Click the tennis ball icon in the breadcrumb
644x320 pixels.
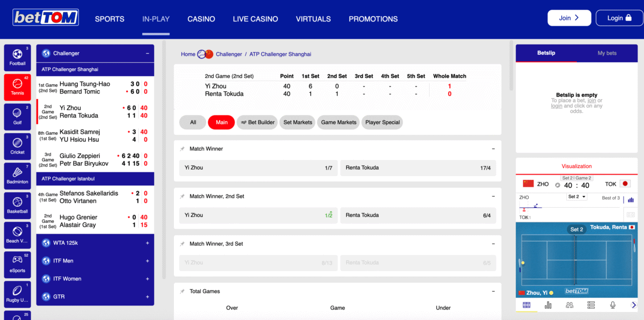pyautogui.click(x=202, y=54)
